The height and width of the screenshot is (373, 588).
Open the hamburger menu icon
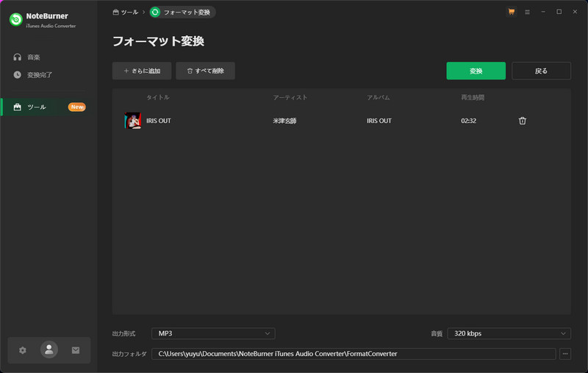click(527, 12)
